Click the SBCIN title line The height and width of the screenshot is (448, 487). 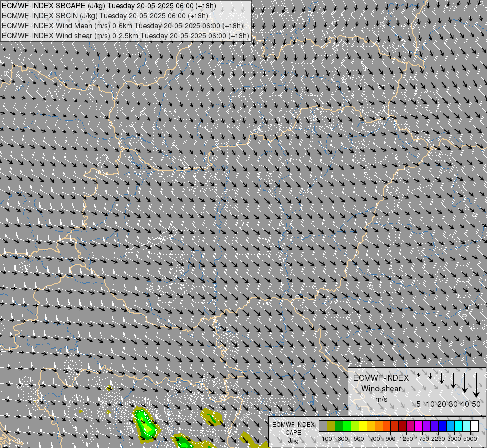105,16
